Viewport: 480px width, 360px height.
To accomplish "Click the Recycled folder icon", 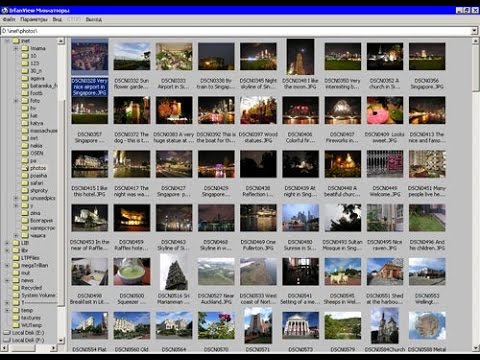I will click(16, 288).
